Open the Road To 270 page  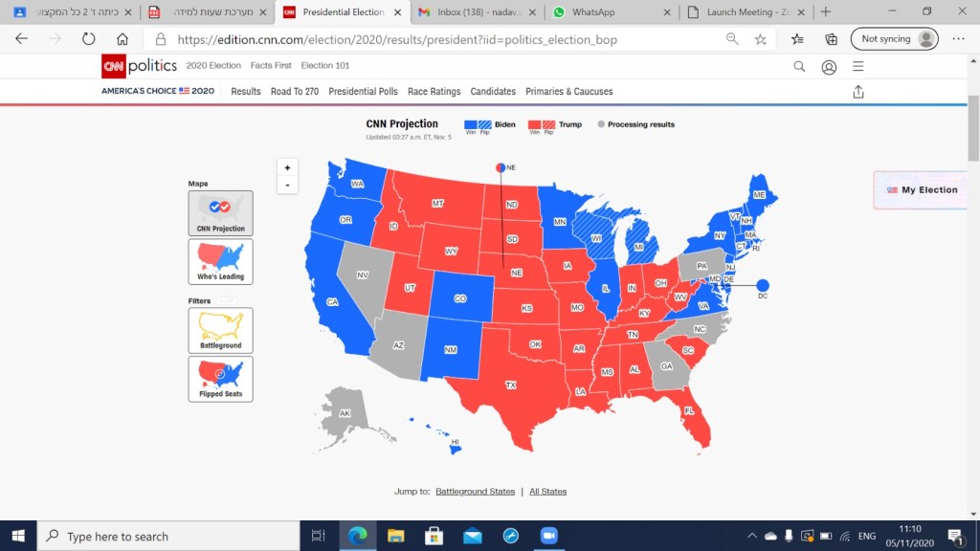tap(294, 92)
